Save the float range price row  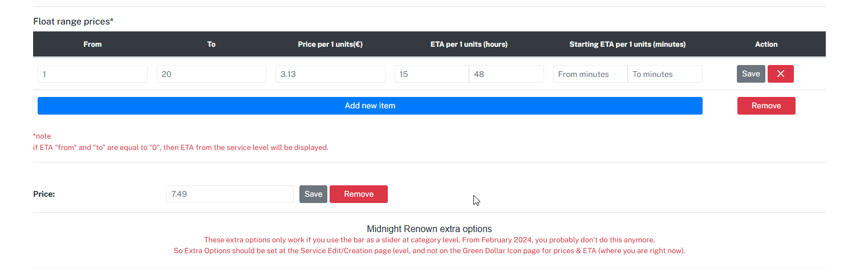[x=751, y=74]
